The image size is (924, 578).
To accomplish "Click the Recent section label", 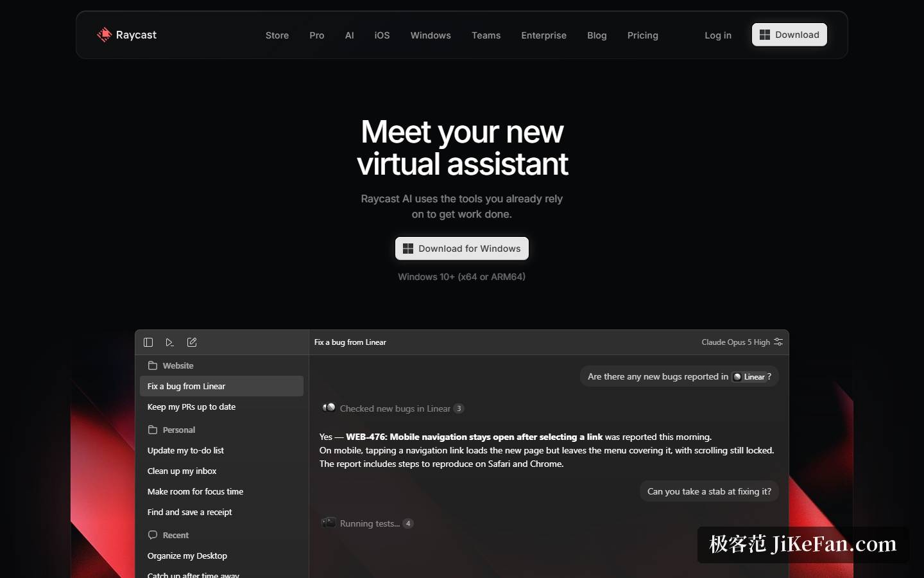I will [176, 535].
